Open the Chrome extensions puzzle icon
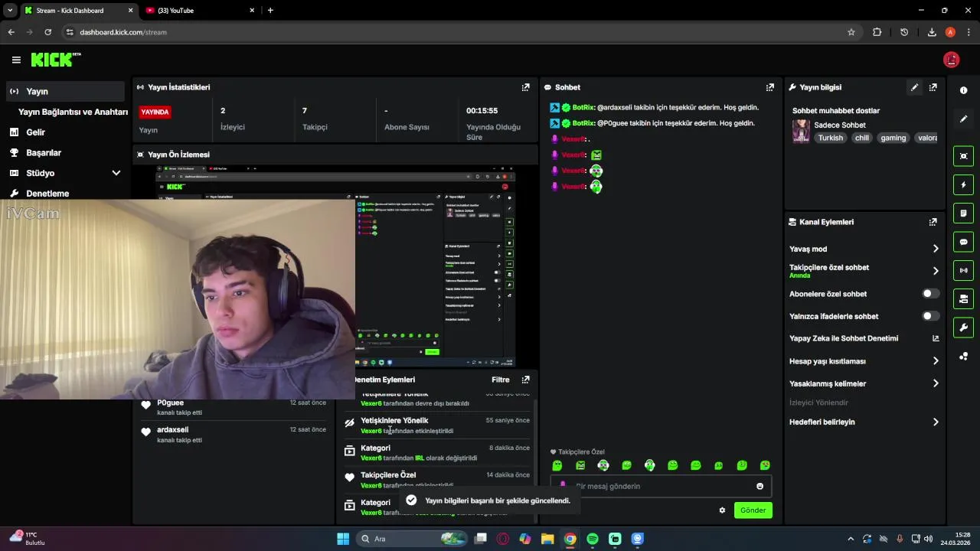980x551 pixels. (x=877, y=32)
